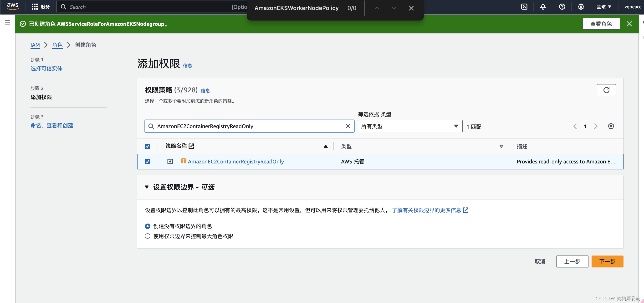This screenshot has height=303, width=644.
Task: Open the IAM breadcrumb link
Action: coord(35,45)
